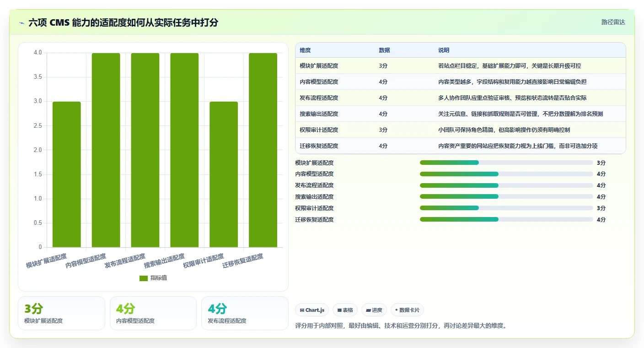The image size is (644, 348).
Task: Click the 迁移恢复适配度 progress bar
Action: pos(506,220)
